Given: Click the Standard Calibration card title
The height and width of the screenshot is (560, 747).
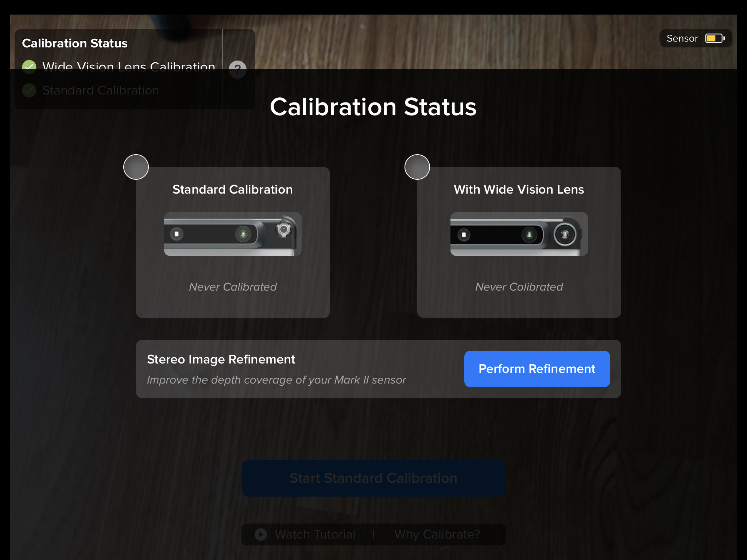Looking at the screenshot, I should [233, 190].
